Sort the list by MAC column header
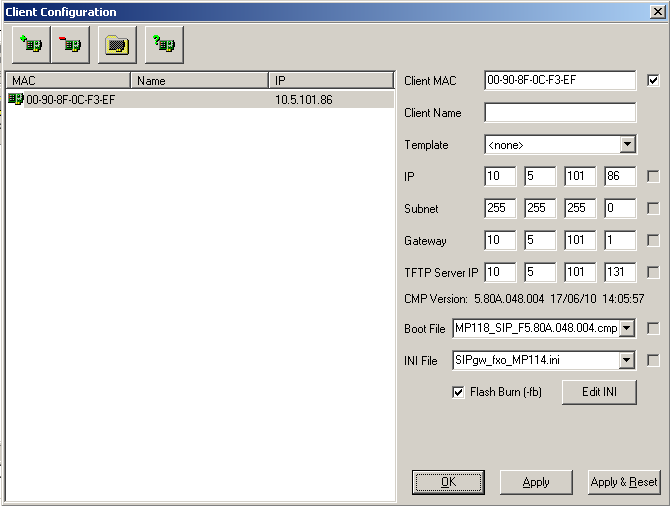Viewport: 670px width, 506px height. click(x=67, y=80)
